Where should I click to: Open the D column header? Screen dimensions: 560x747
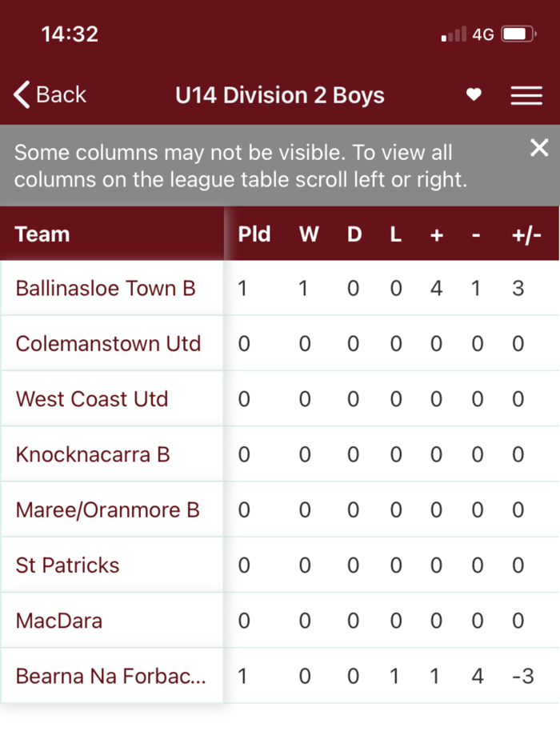pos(354,234)
